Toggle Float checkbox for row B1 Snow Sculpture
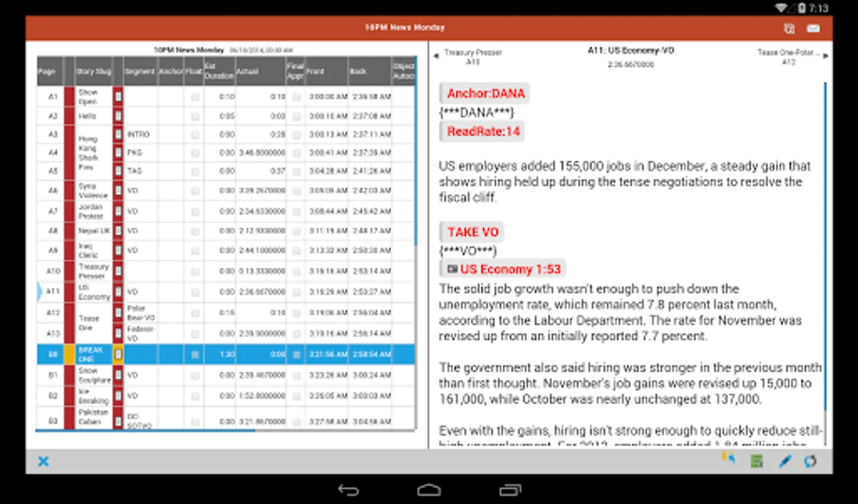Image resolution: width=858 pixels, height=504 pixels. point(195,376)
